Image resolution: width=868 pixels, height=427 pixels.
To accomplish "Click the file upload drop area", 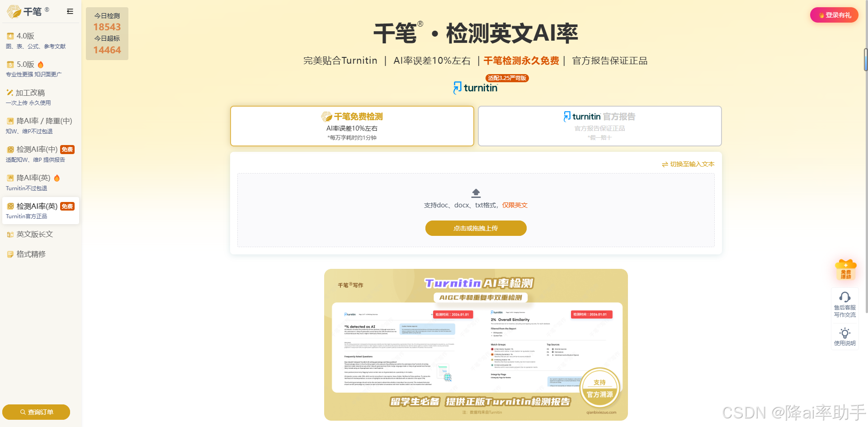I will pyautogui.click(x=476, y=210).
